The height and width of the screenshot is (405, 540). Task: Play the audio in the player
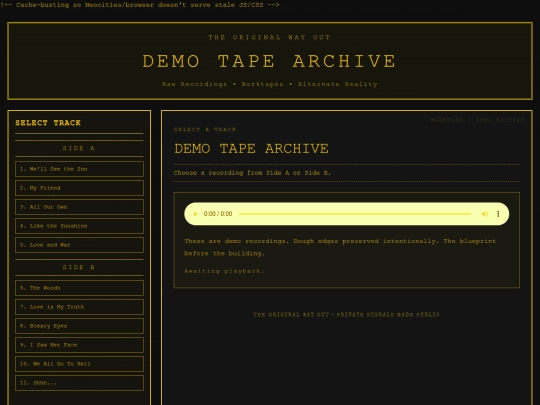coord(195,214)
